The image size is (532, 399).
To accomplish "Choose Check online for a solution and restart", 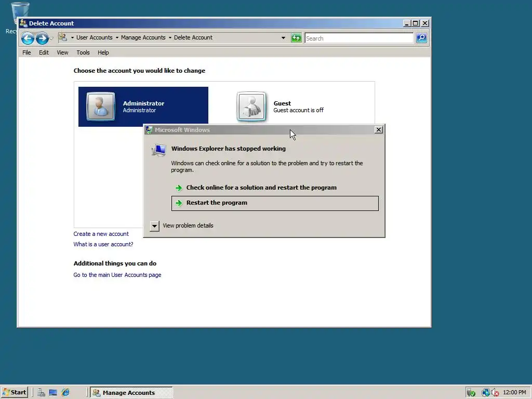I will 275,188.
